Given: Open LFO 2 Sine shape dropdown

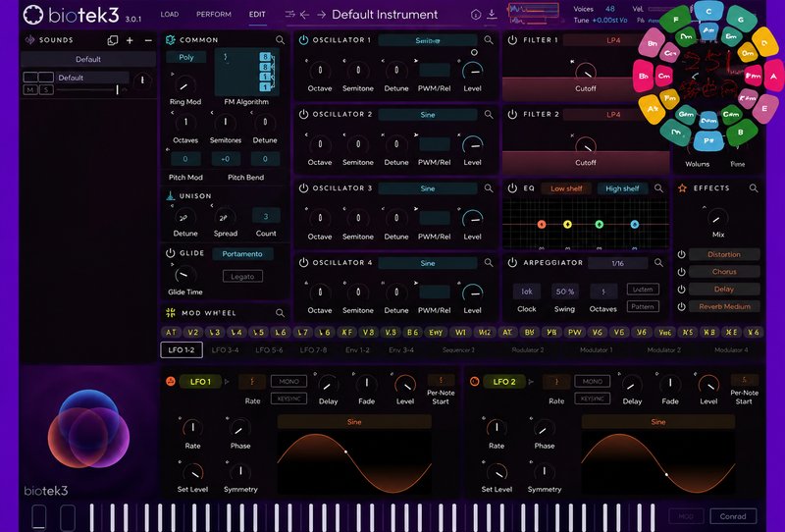Looking at the screenshot, I should point(658,422).
